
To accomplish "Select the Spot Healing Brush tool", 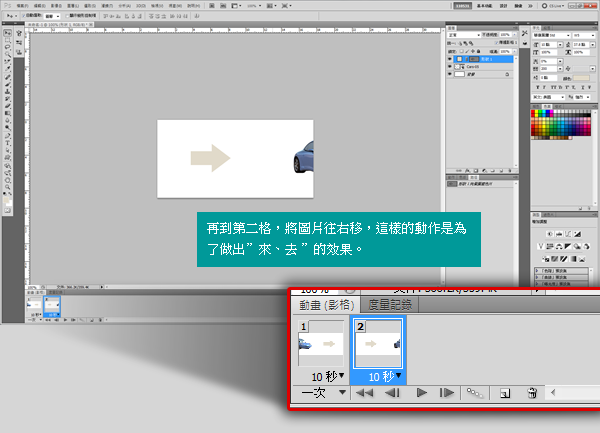I will click(8, 77).
